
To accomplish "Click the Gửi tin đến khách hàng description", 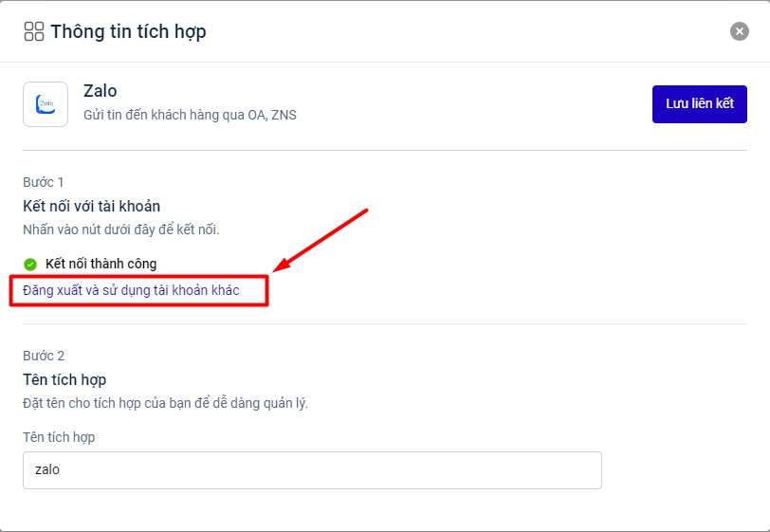I will point(190,116).
